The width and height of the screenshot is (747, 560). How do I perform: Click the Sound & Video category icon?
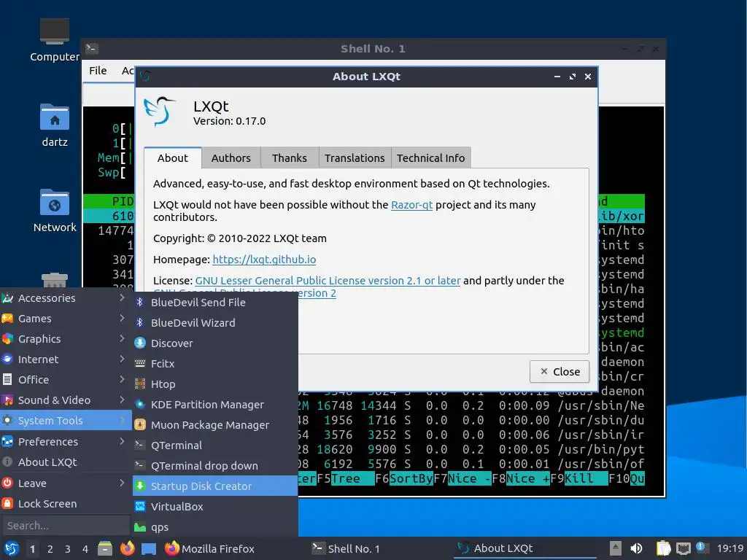[7, 400]
